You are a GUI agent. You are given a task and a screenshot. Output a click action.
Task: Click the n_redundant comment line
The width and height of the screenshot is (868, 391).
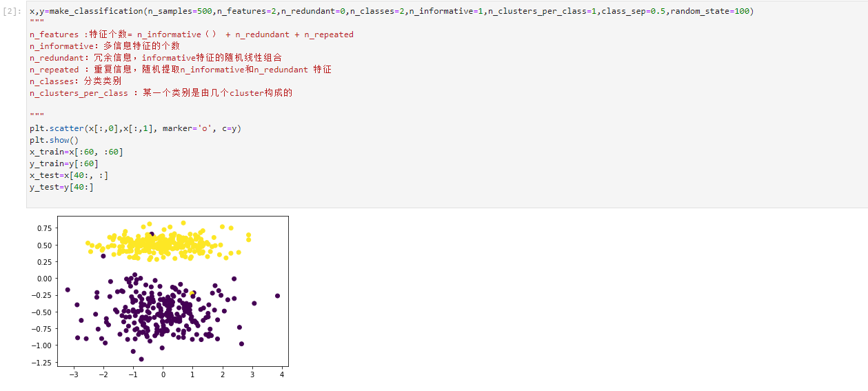[x=156, y=58]
